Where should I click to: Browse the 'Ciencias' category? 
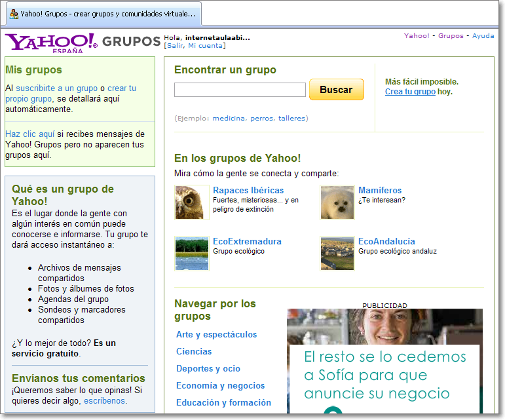pyautogui.click(x=194, y=352)
